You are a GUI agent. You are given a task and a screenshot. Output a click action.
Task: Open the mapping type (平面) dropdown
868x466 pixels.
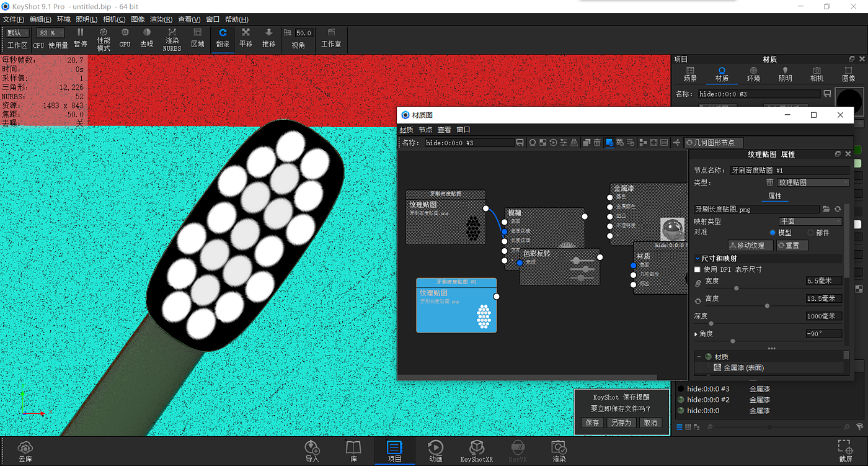810,221
